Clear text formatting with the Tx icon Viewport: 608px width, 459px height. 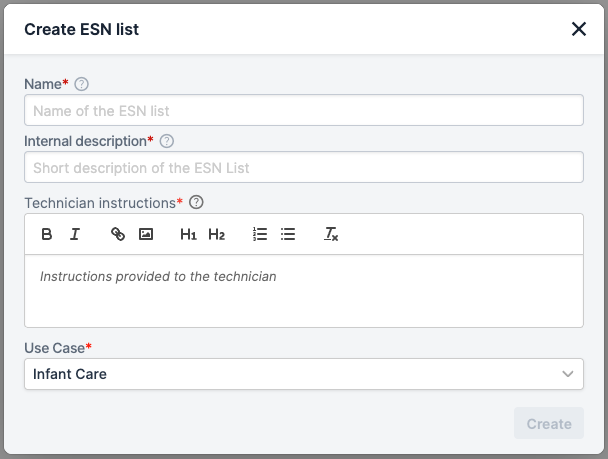pos(331,234)
